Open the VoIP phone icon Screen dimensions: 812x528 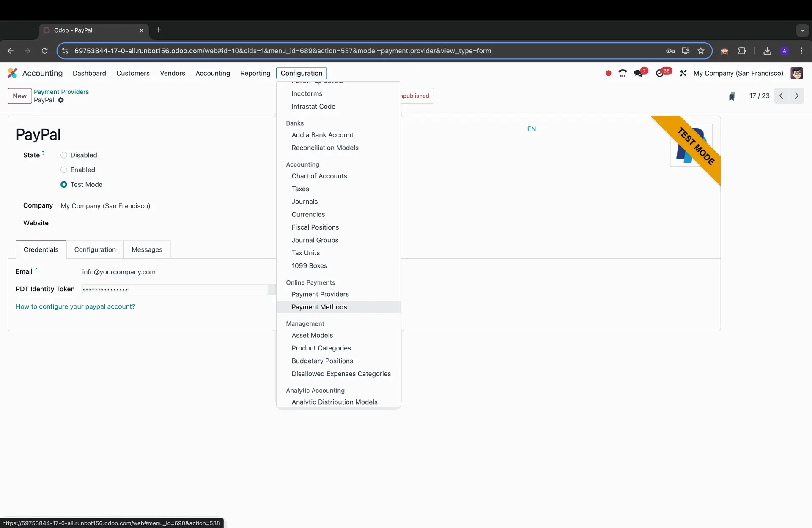[x=623, y=73]
